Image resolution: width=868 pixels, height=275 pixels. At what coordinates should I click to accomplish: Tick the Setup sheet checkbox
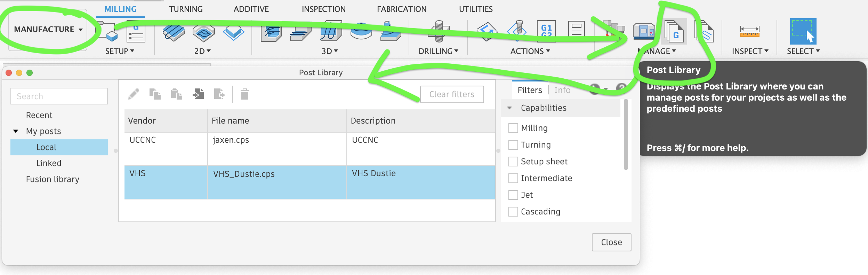coord(513,162)
